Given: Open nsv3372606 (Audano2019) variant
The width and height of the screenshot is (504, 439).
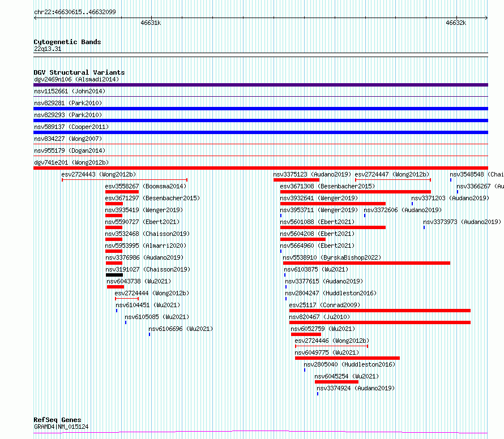Looking at the screenshot, I should point(403,210).
